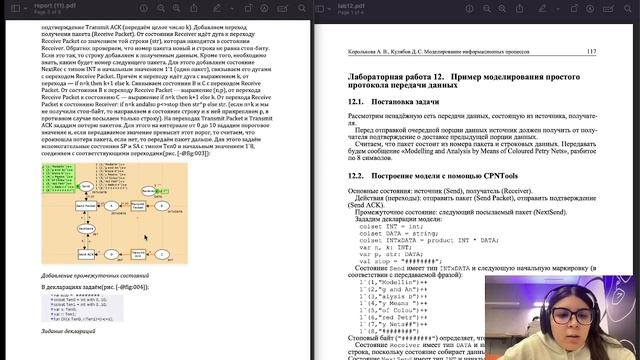The image size is (640, 360).
Task: Open highlight color dropdown in report (11).pdf window
Action: tap(231, 8)
